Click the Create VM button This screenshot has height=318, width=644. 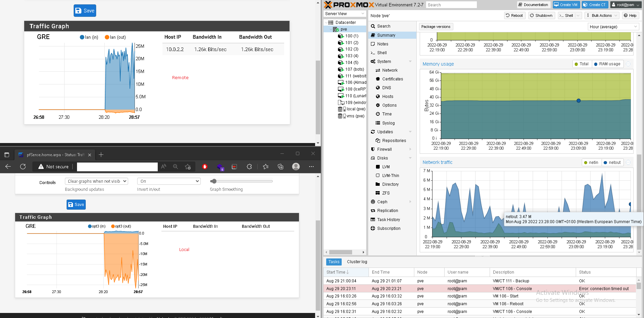coord(566,5)
